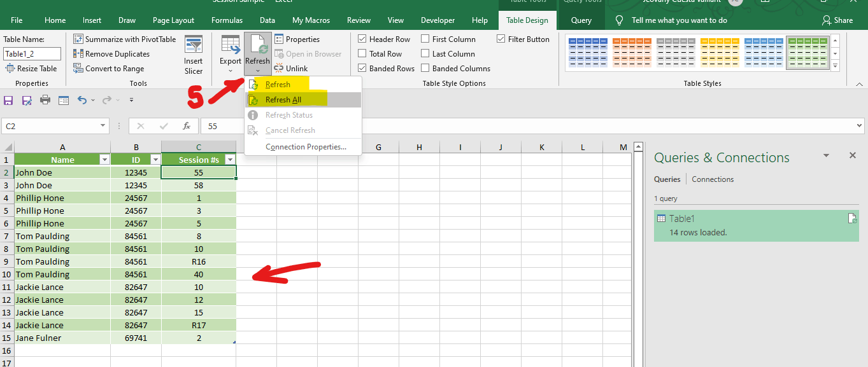Click the Redo arrow icon

[106, 100]
